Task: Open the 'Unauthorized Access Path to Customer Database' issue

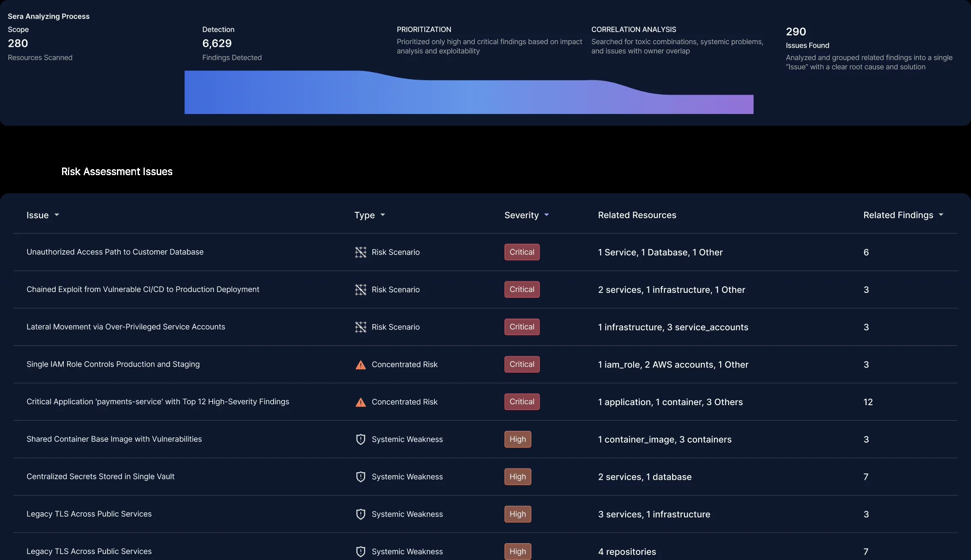Action: point(115,252)
